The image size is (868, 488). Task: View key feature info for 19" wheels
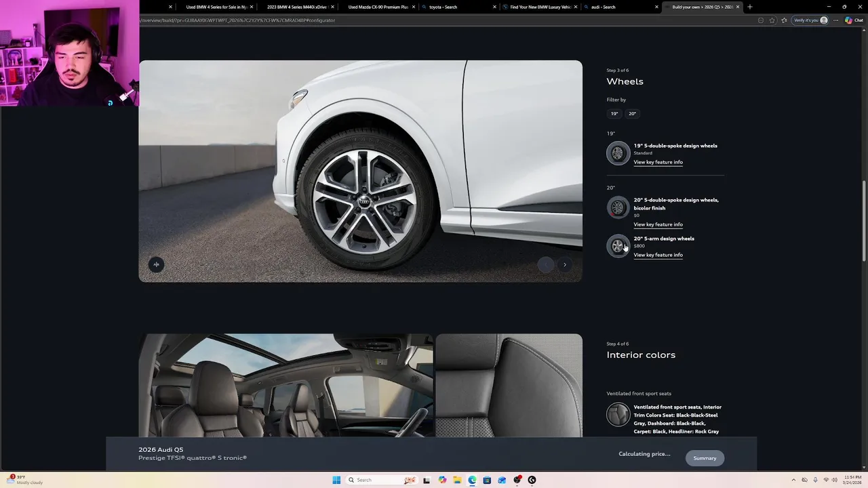658,162
